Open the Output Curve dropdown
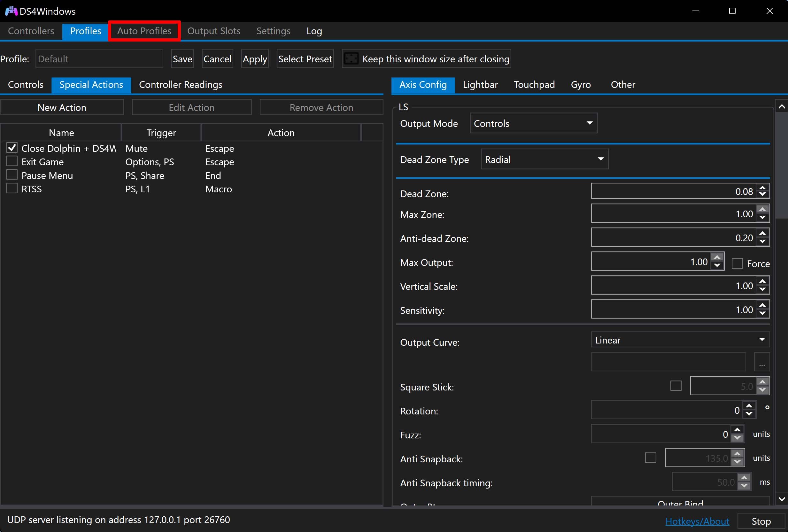Image resolution: width=788 pixels, height=532 pixels. point(680,340)
